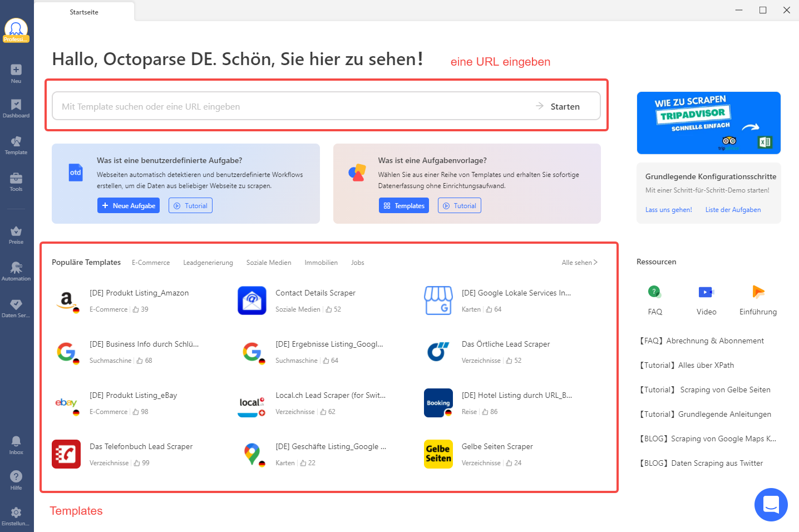
Task: Open Google Lokale Services template icon
Action: click(x=438, y=301)
